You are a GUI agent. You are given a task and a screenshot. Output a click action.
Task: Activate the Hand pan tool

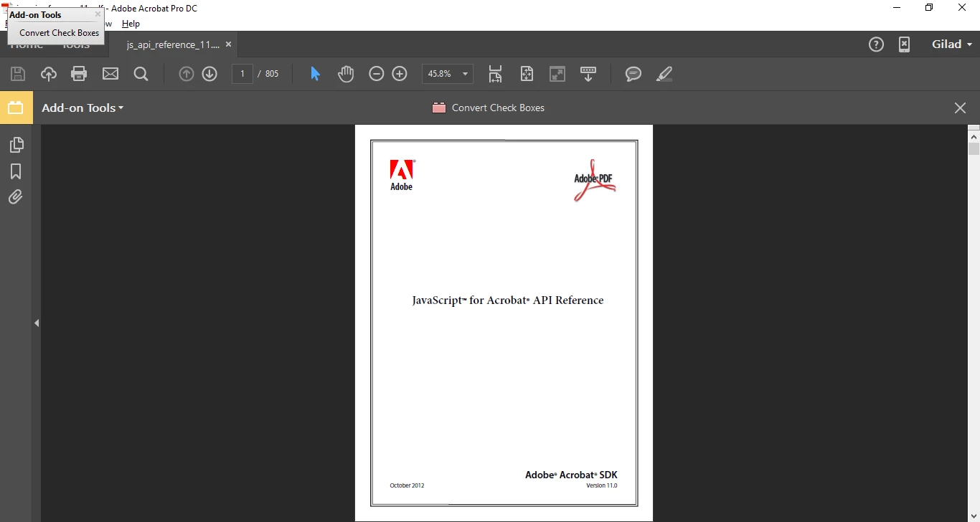point(346,74)
